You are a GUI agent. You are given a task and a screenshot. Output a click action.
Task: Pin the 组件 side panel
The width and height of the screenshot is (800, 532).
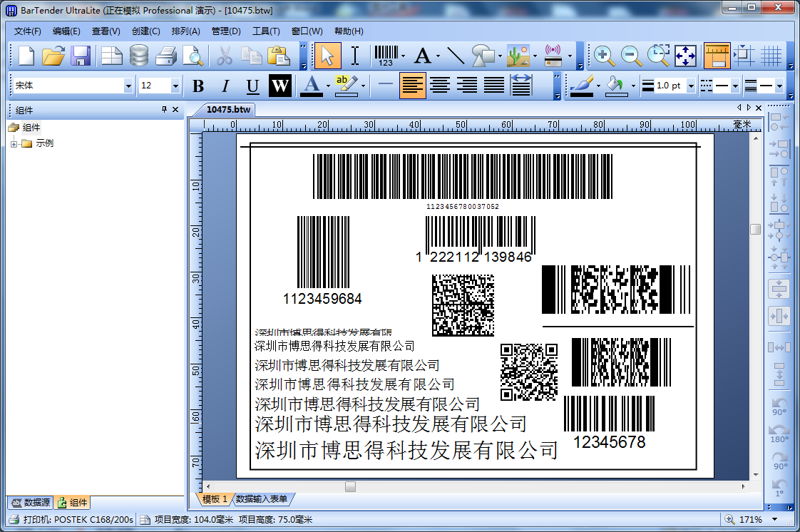tap(164, 109)
